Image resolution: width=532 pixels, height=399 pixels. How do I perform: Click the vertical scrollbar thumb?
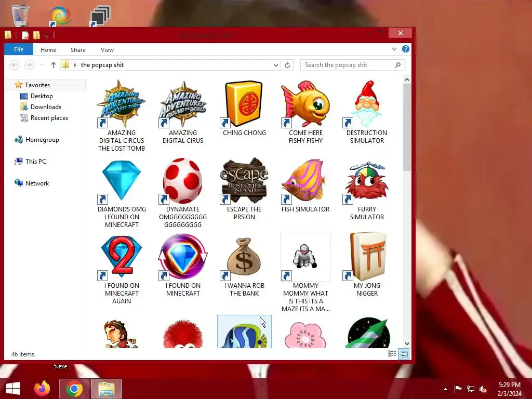407,127
